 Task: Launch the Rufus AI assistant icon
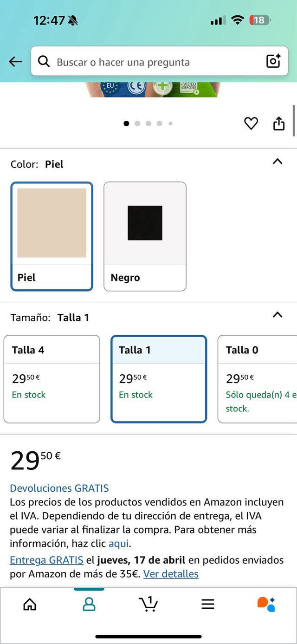[x=266, y=604]
